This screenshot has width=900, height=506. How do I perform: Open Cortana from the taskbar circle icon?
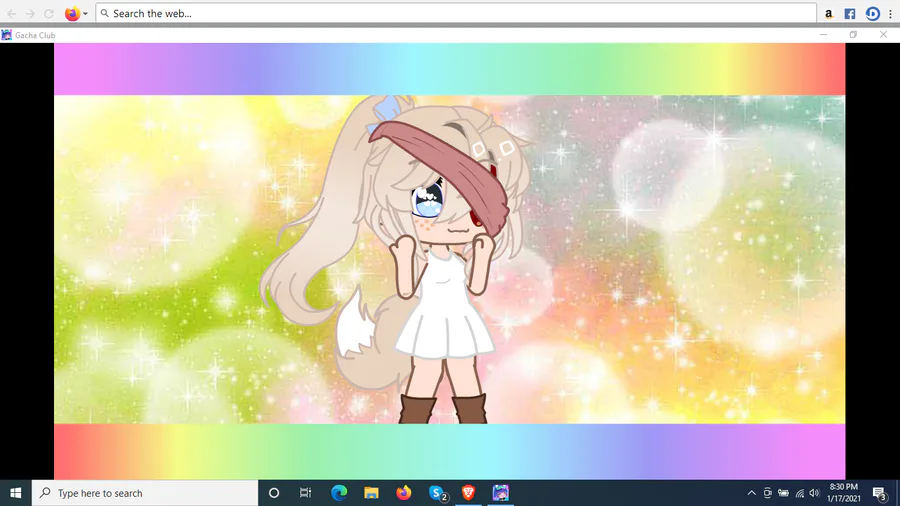(274, 493)
